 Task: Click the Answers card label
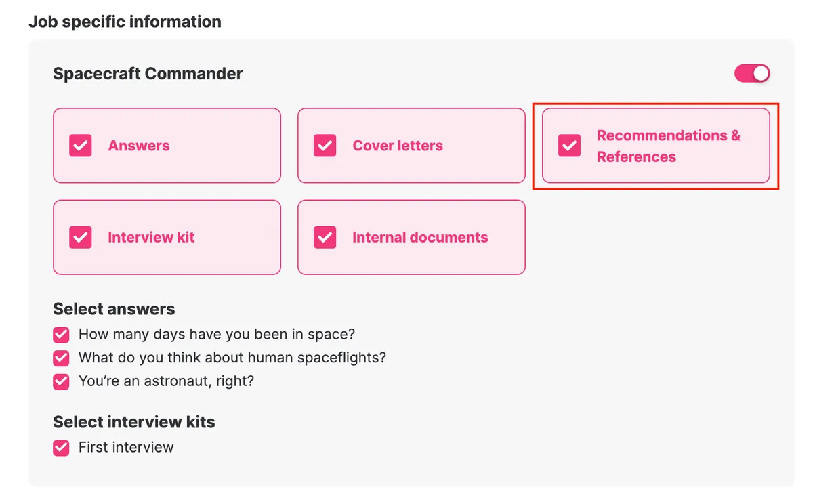point(139,146)
